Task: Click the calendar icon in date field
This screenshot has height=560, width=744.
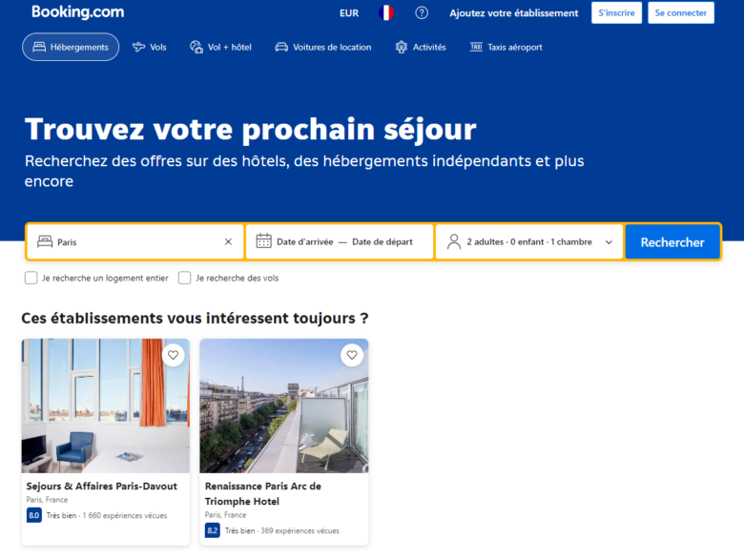Action: click(263, 241)
